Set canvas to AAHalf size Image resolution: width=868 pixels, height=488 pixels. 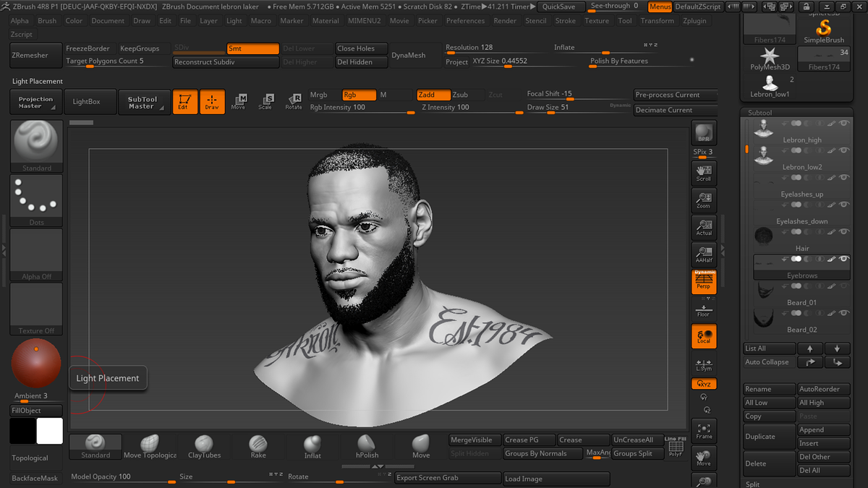[704, 254]
